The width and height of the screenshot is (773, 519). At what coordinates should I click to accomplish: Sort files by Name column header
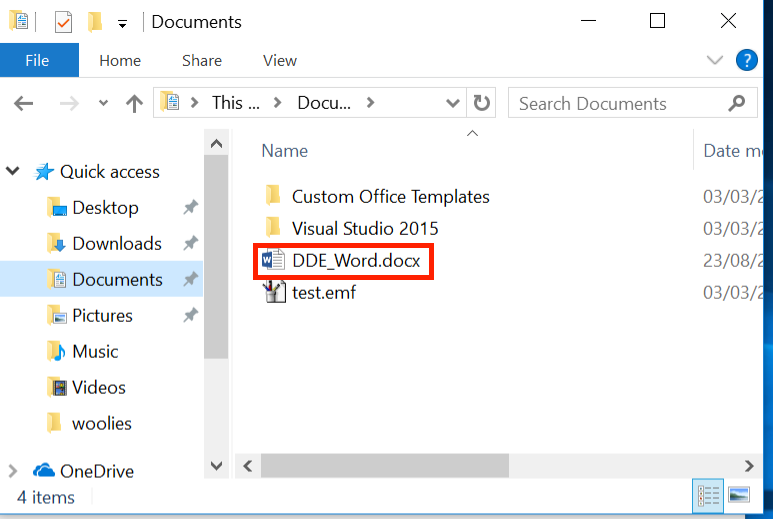tap(285, 150)
